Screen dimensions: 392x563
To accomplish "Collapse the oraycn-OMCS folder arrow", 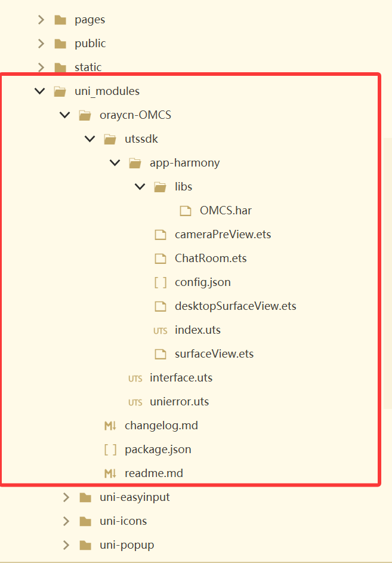I will point(64,115).
